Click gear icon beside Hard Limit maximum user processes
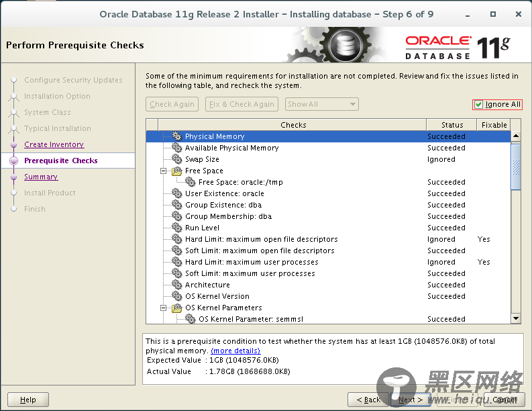This screenshot has width=532, height=411. click(x=176, y=262)
